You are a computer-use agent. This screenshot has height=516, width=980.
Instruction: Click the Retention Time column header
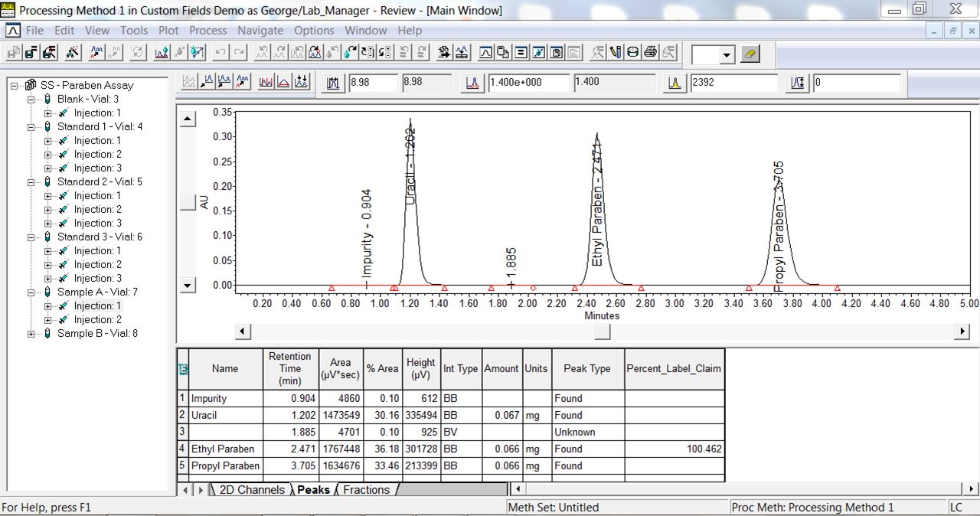click(x=290, y=369)
